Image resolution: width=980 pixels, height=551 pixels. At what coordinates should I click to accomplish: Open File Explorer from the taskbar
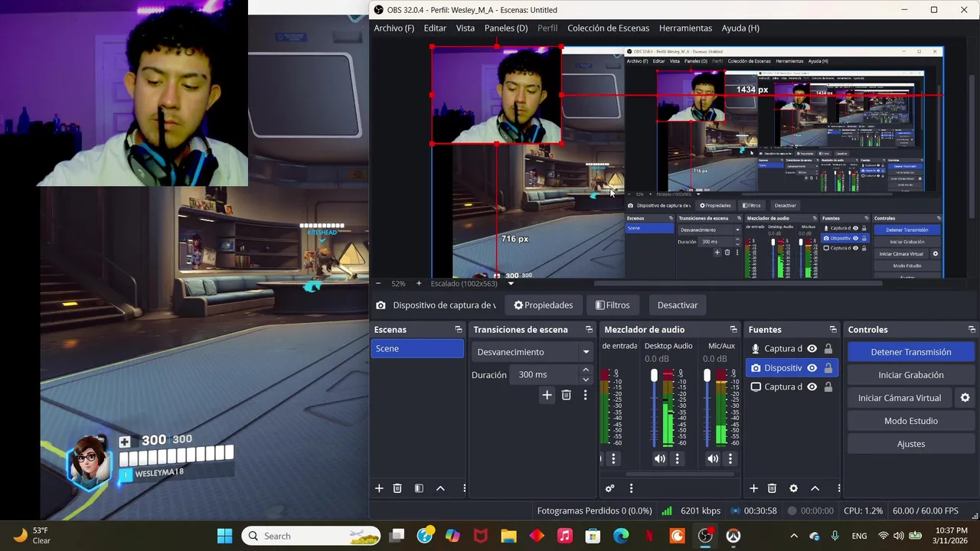click(509, 536)
